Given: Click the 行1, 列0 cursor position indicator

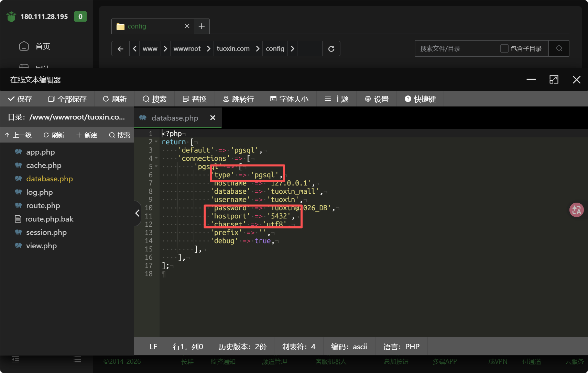Looking at the screenshot, I should (188, 347).
